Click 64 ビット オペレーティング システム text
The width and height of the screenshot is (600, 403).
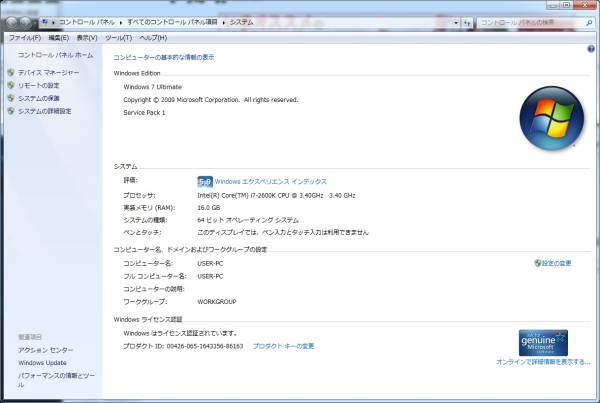[x=248, y=220]
